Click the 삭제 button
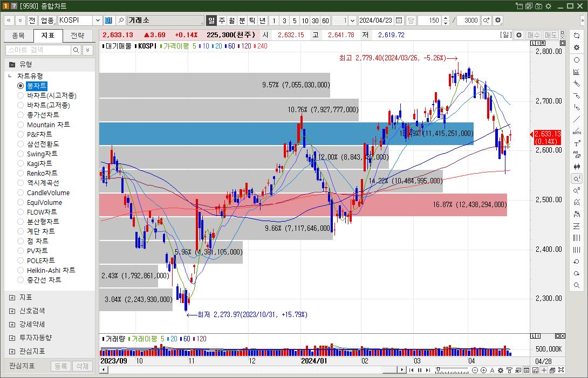Screen dimensions: 588x378 point(83,366)
